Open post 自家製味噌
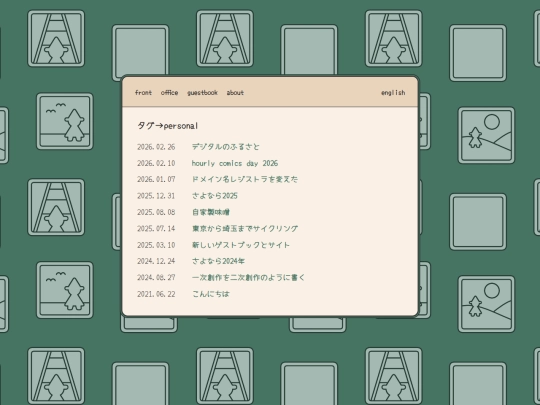Image resolution: width=540 pixels, height=405 pixels. tap(211, 212)
